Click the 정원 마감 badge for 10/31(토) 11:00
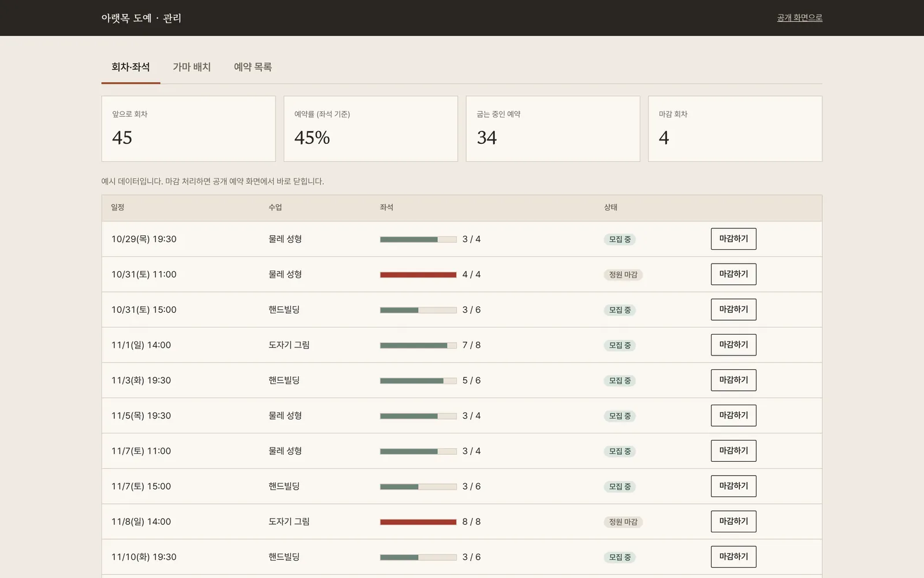This screenshot has width=924, height=578. [623, 275]
